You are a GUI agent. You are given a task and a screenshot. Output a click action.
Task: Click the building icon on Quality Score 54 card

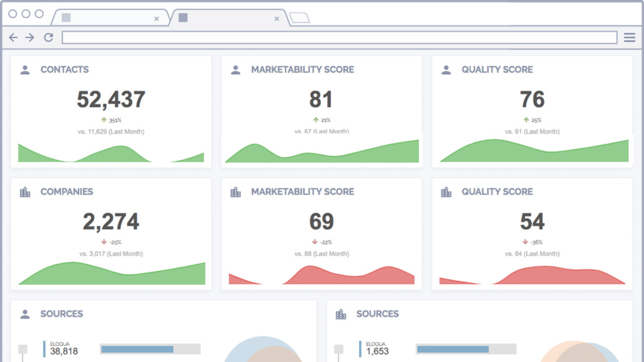pos(446,192)
